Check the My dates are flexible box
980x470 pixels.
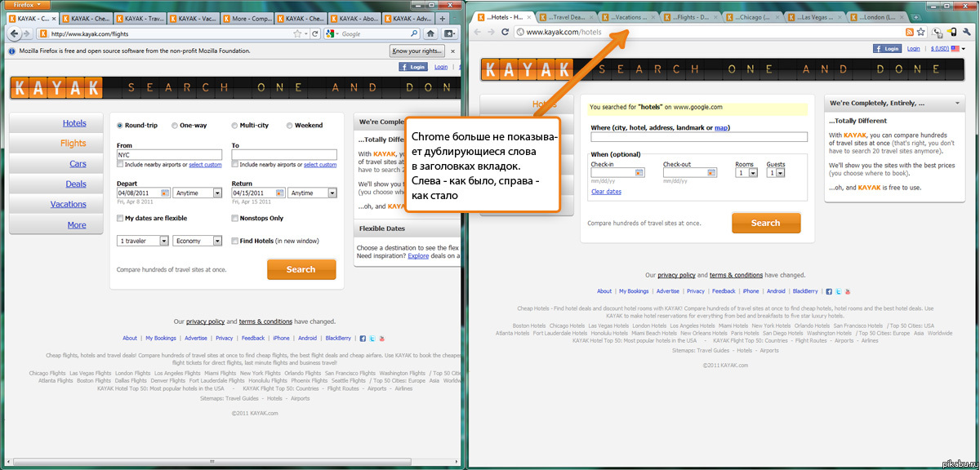point(120,219)
